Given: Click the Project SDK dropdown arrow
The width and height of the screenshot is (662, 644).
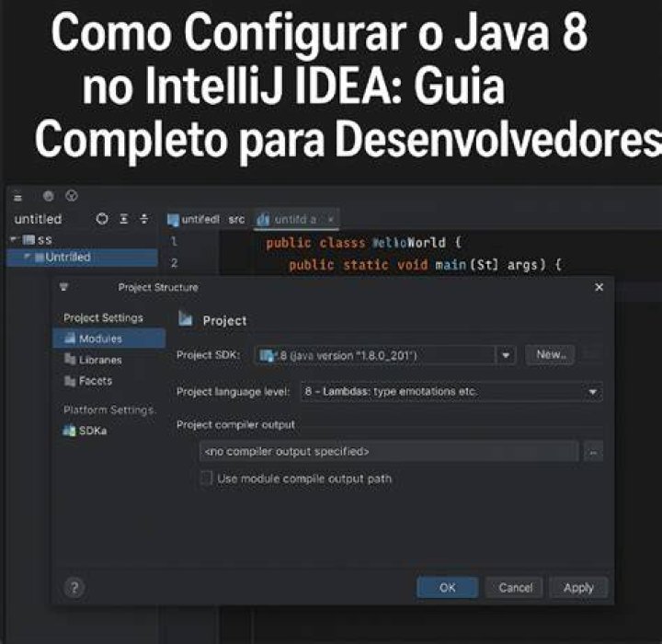Looking at the screenshot, I should click(x=506, y=355).
